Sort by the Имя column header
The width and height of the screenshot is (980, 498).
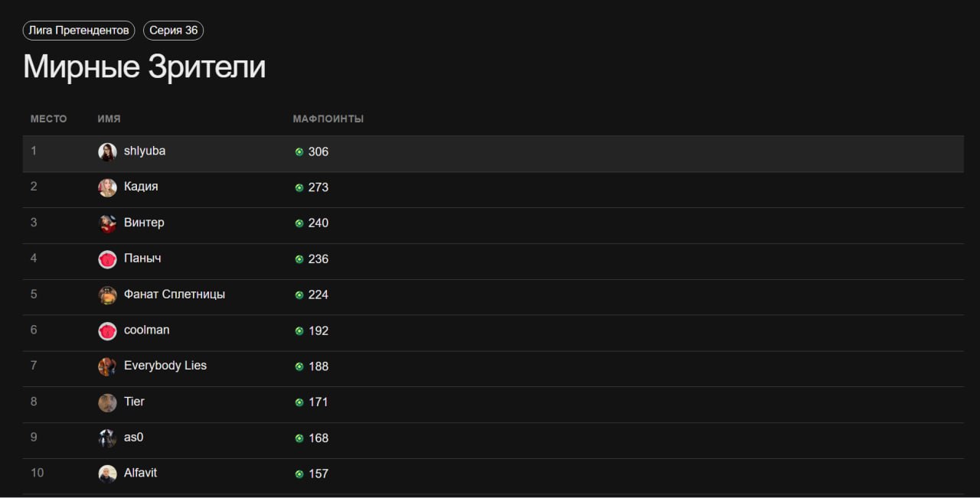(109, 119)
